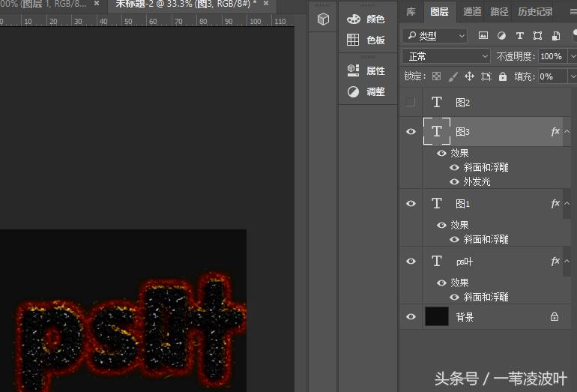Image resolution: width=577 pixels, height=392 pixels.
Task: Switch to the 图层 layers tab
Action: point(439,12)
